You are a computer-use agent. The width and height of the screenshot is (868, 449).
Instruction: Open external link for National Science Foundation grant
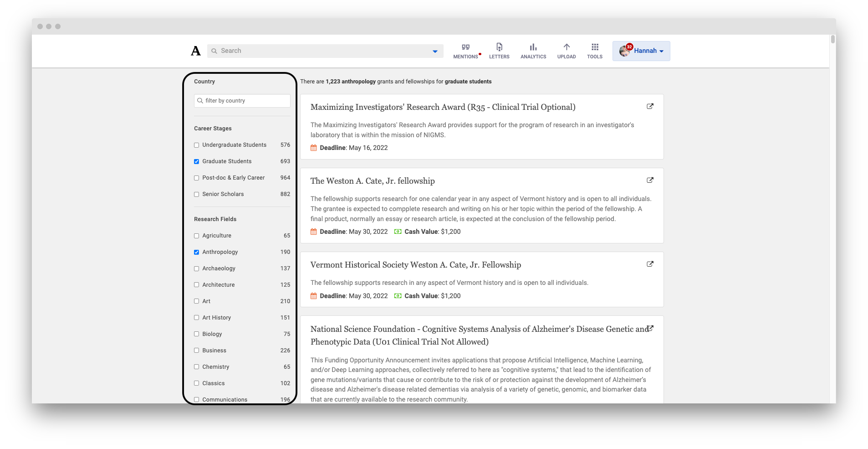[x=651, y=328]
